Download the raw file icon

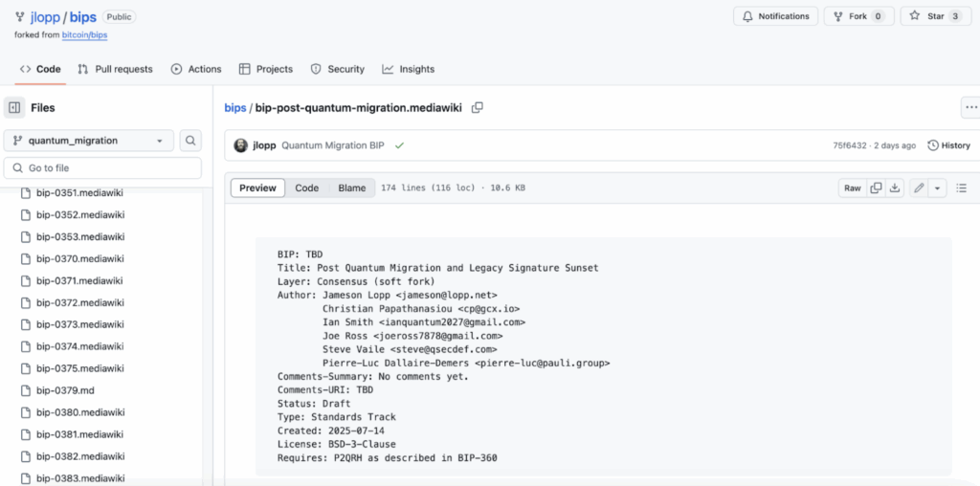click(895, 188)
